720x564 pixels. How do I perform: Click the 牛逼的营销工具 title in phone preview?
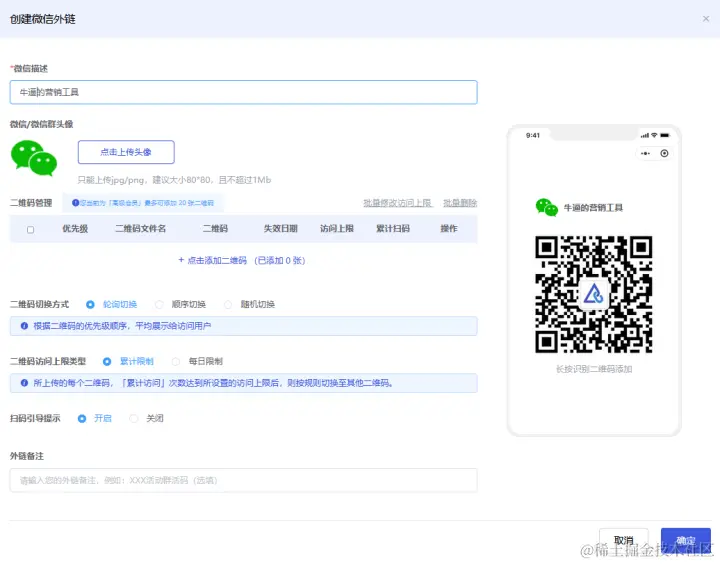(593, 208)
